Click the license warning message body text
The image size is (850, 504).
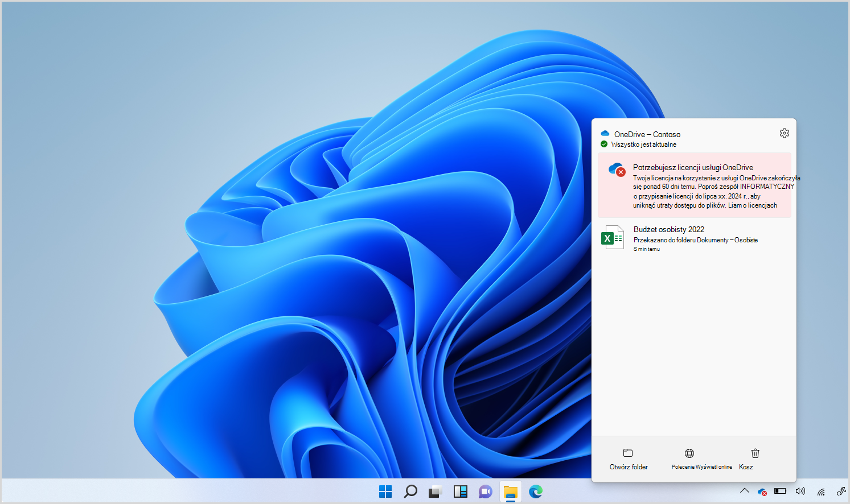[x=716, y=192]
